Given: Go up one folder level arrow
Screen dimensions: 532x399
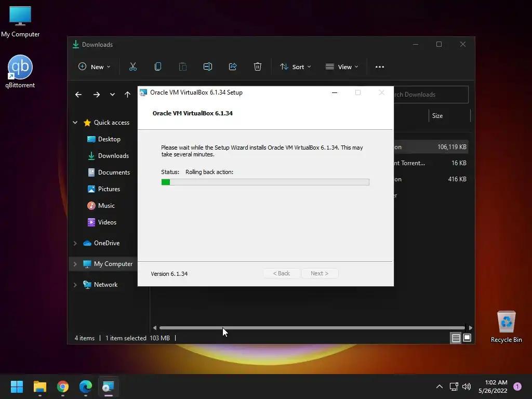Looking at the screenshot, I should (x=128, y=95).
